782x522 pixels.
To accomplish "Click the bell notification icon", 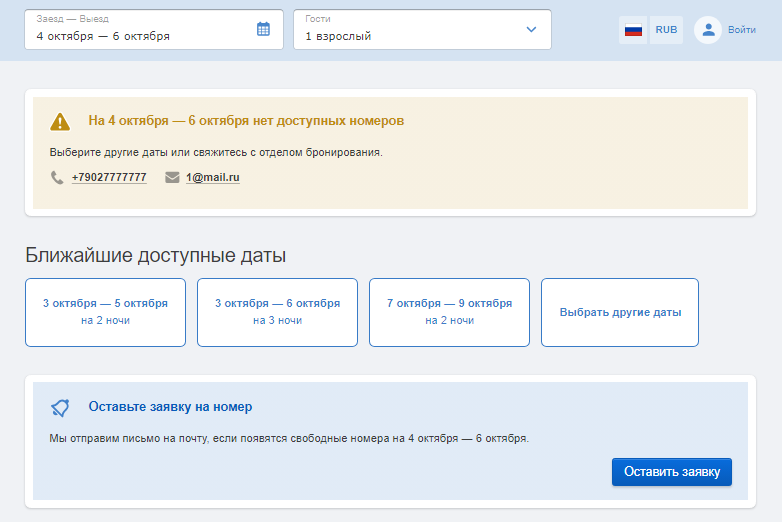I will (x=60, y=407).
